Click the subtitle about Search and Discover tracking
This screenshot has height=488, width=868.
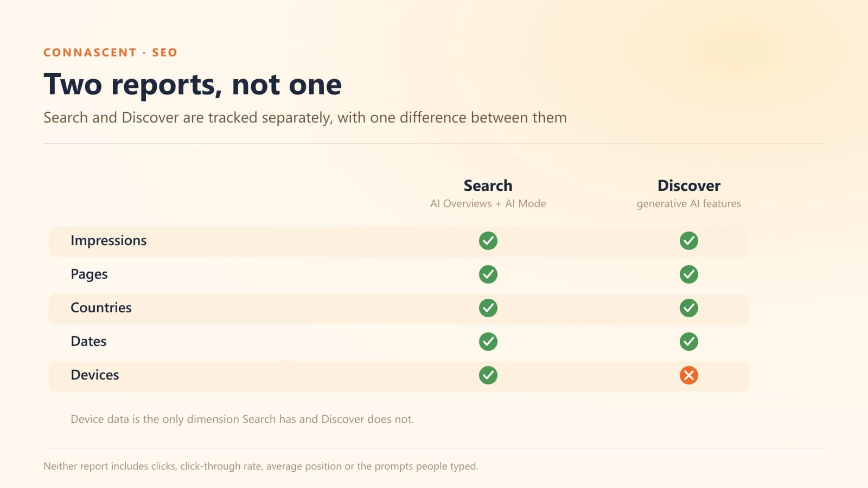[x=305, y=118]
